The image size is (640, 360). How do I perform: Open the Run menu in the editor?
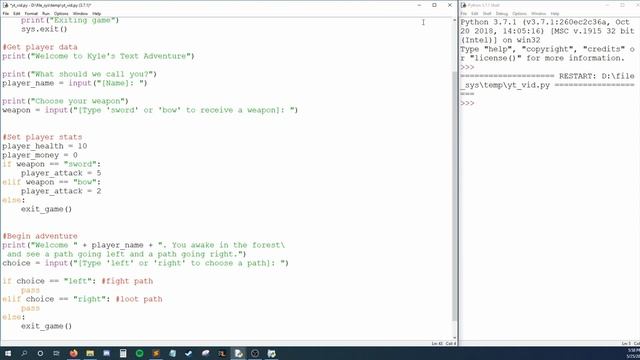(46, 13)
